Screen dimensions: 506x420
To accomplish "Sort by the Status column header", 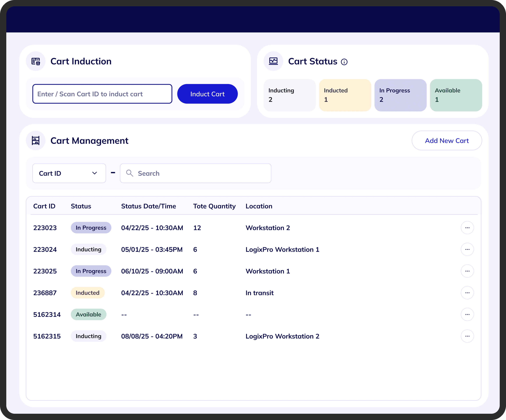I will tap(81, 206).
